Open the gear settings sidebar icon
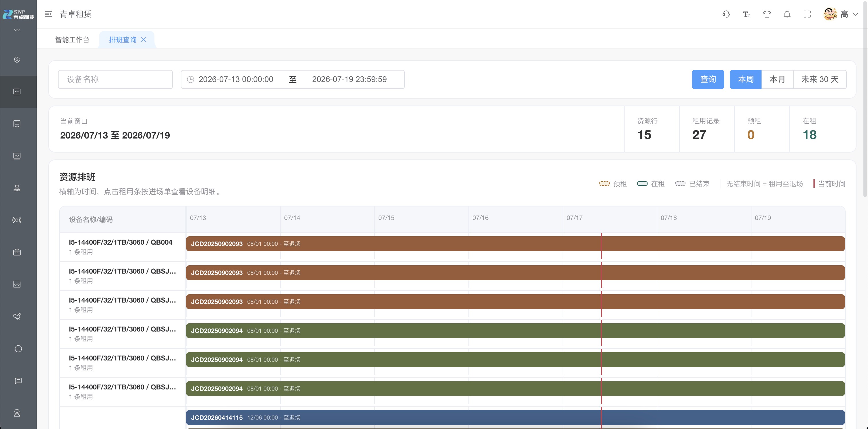 coord(17,60)
